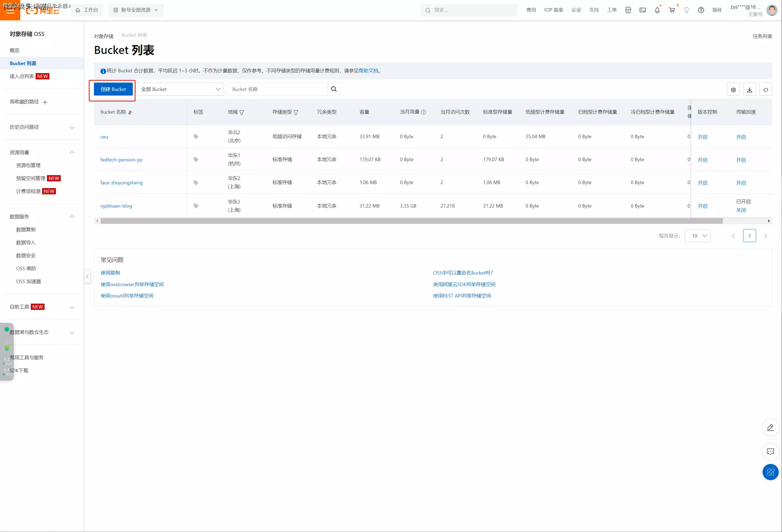Open the Cloud Shell terminal icon
Screen dimensions: 782x532
click(x=643, y=10)
